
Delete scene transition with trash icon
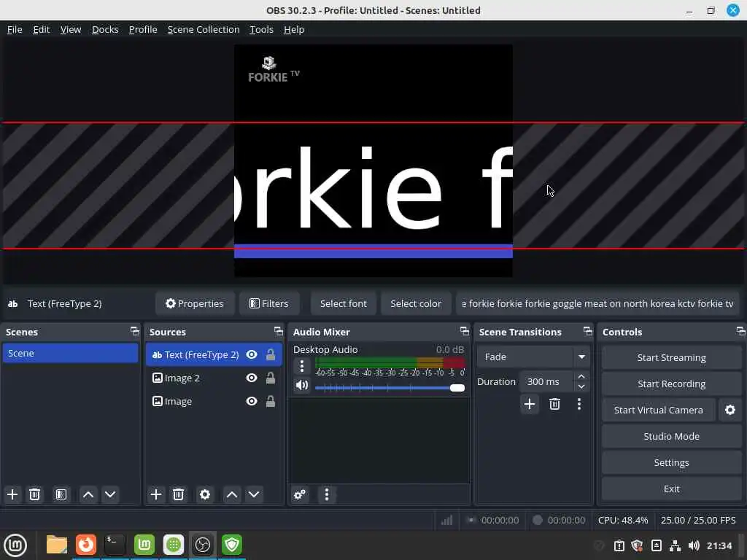click(554, 404)
